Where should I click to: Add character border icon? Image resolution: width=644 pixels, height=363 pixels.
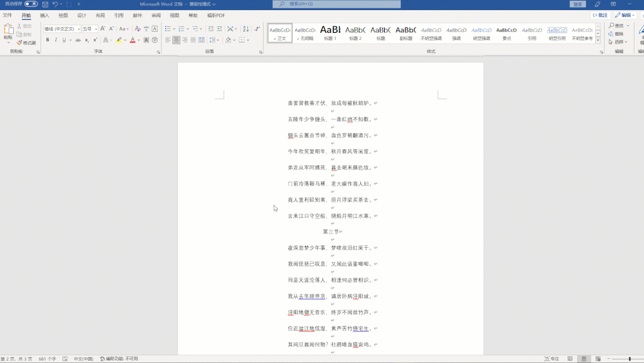click(154, 29)
